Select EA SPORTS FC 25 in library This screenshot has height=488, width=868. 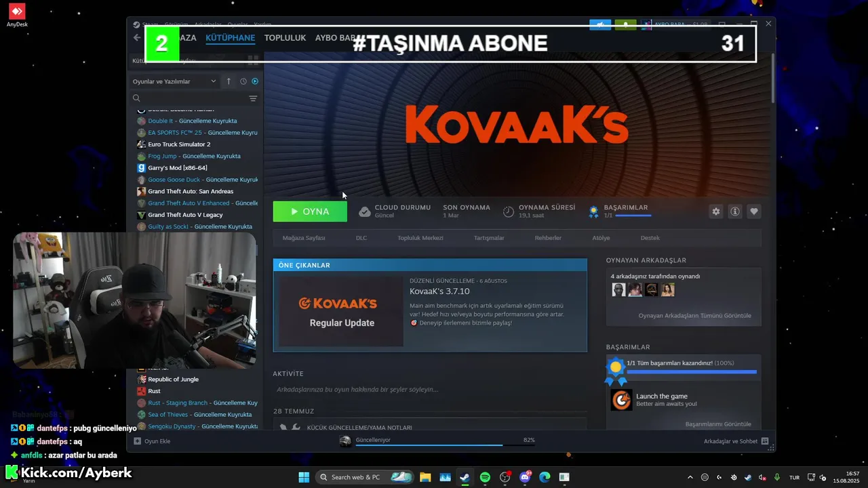tap(197, 133)
